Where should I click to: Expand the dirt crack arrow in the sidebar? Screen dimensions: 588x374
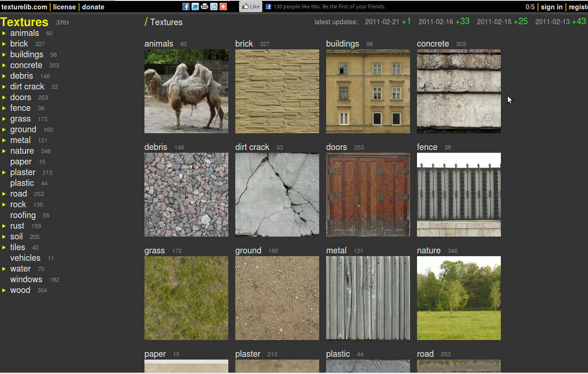tap(4, 87)
